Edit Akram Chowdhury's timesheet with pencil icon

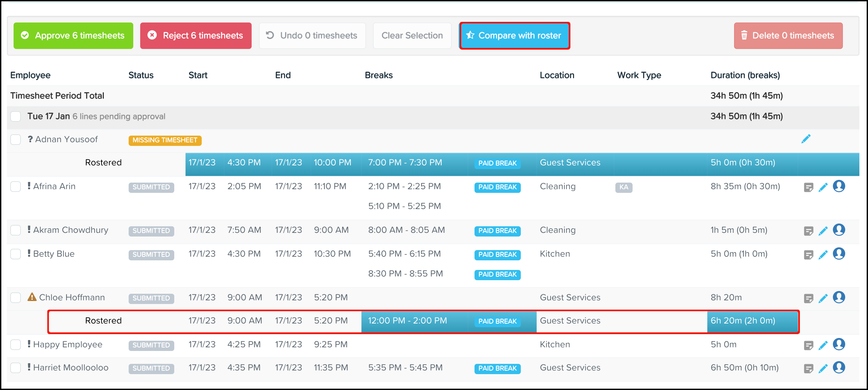(x=823, y=231)
